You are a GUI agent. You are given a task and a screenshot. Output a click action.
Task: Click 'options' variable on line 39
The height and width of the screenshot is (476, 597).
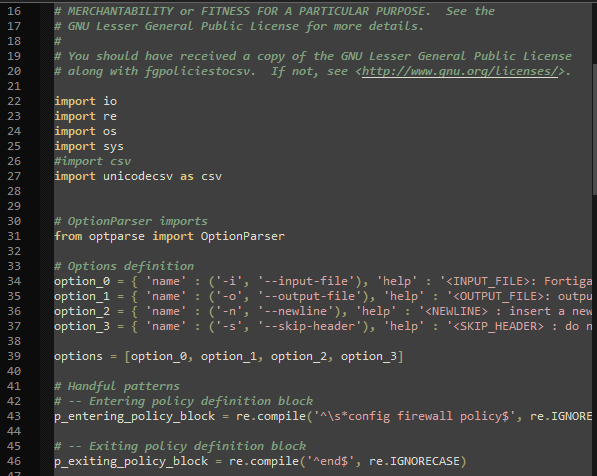coord(78,356)
